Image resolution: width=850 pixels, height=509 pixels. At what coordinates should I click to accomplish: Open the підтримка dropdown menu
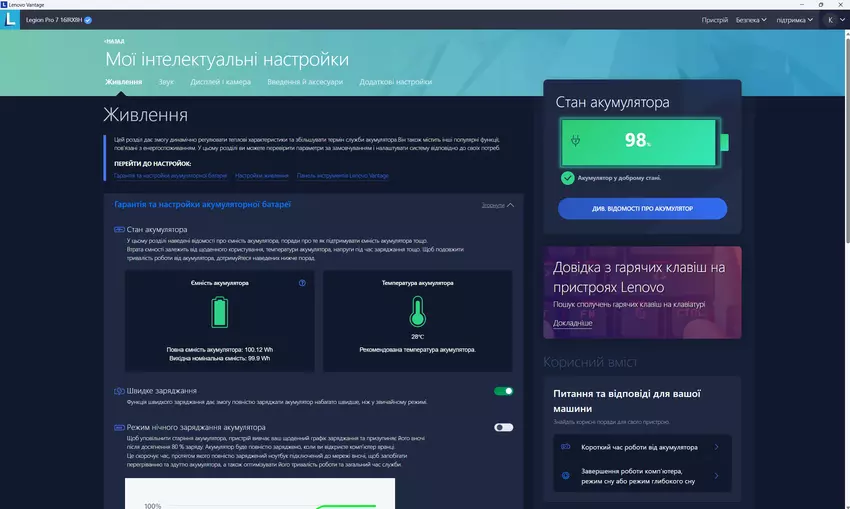pyautogui.click(x=796, y=19)
